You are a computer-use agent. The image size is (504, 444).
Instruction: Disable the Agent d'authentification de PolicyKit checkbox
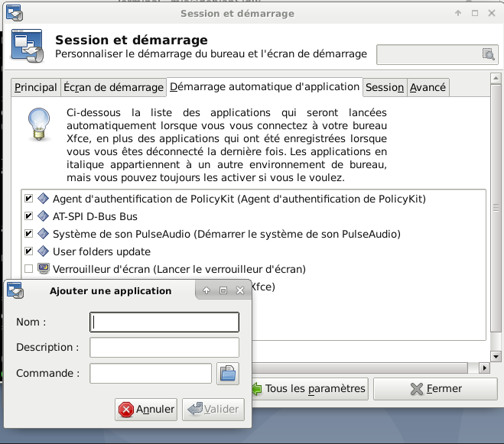pos(29,199)
